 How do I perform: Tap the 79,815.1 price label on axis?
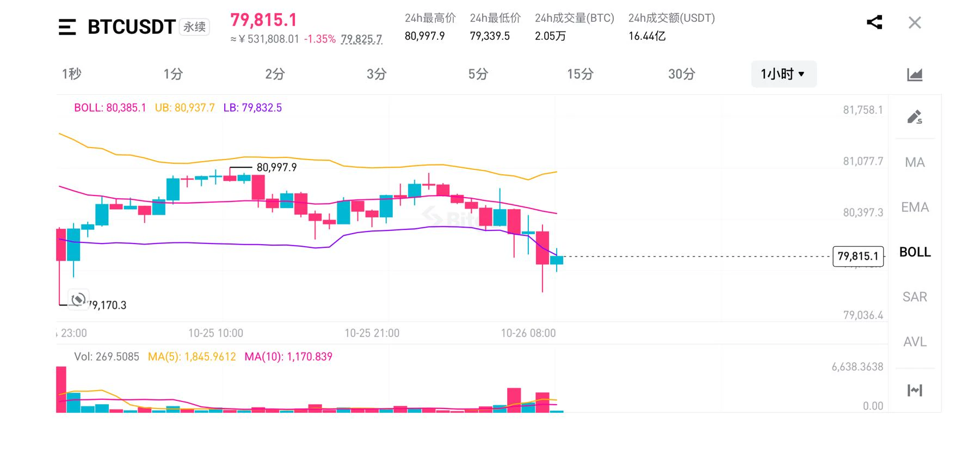pyautogui.click(x=858, y=256)
